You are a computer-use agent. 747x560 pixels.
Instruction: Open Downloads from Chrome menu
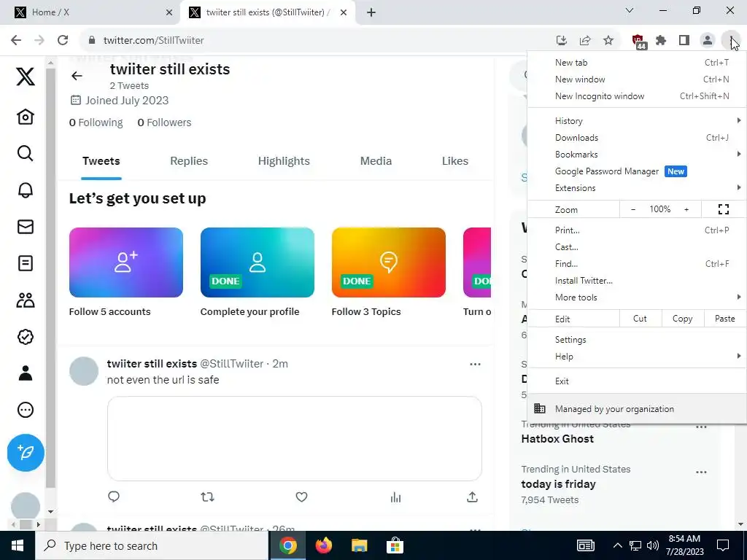pyautogui.click(x=637, y=138)
